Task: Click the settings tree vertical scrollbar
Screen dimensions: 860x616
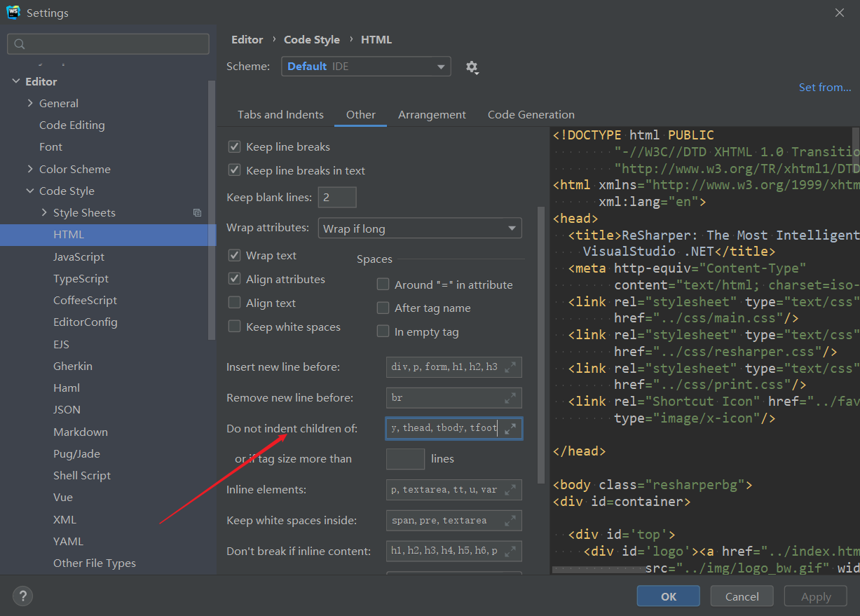Action: (x=212, y=210)
